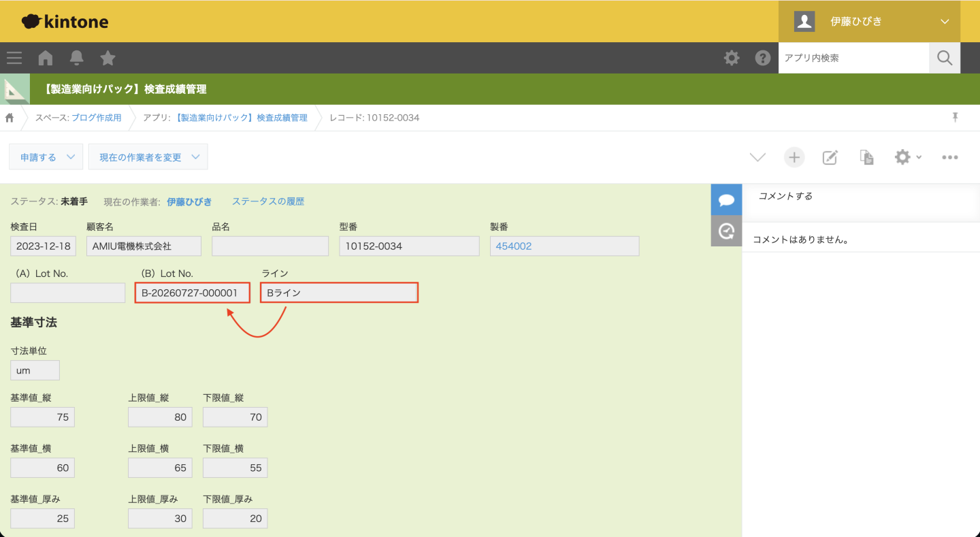
Task: Click the 上限値_縦 value 80
Action: click(161, 417)
